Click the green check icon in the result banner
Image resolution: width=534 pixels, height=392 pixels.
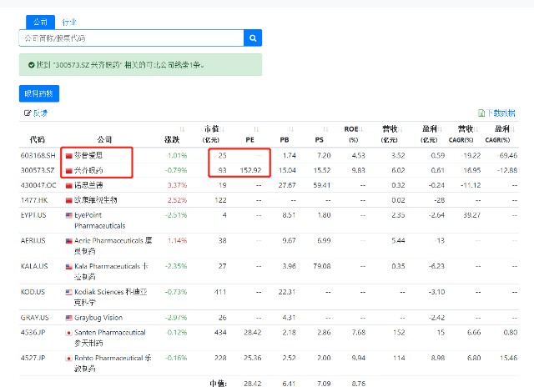pyautogui.click(x=32, y=65)
